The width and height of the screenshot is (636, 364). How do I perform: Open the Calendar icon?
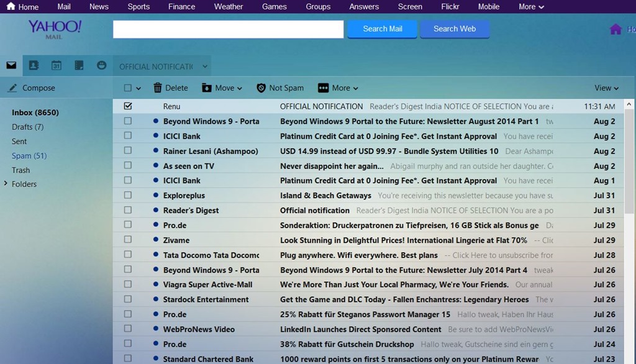(56, 65)
